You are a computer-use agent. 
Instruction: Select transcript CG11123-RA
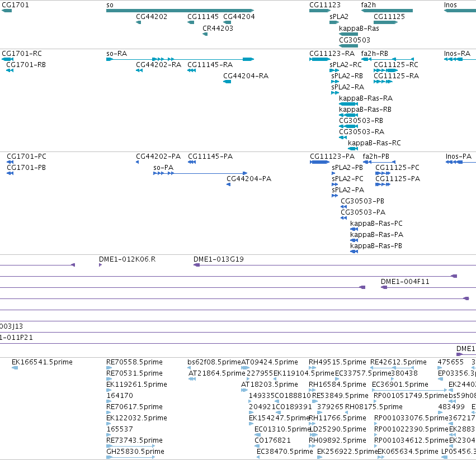[332, 54]
